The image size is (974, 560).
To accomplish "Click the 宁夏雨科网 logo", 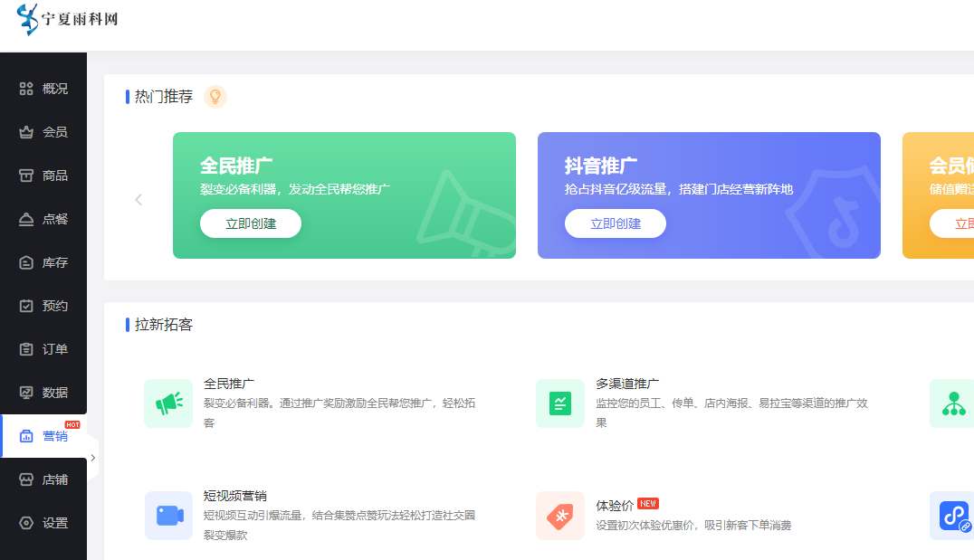I will click(x=67, y=20).
